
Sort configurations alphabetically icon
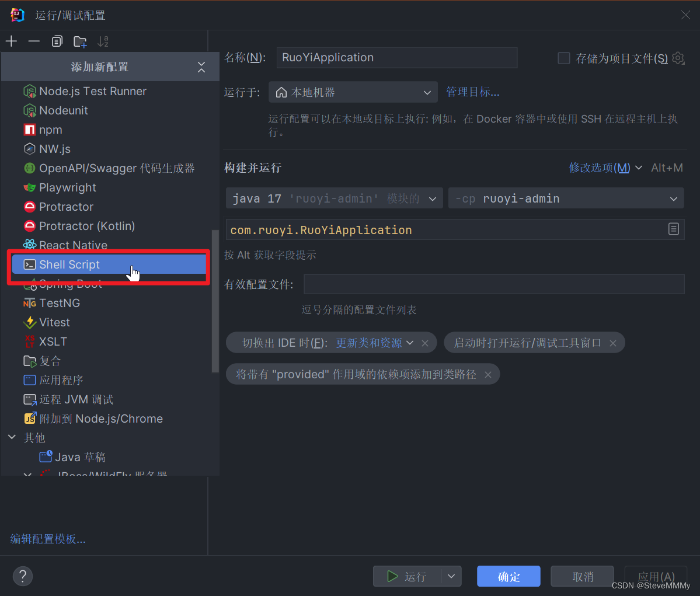coord(103,41)
